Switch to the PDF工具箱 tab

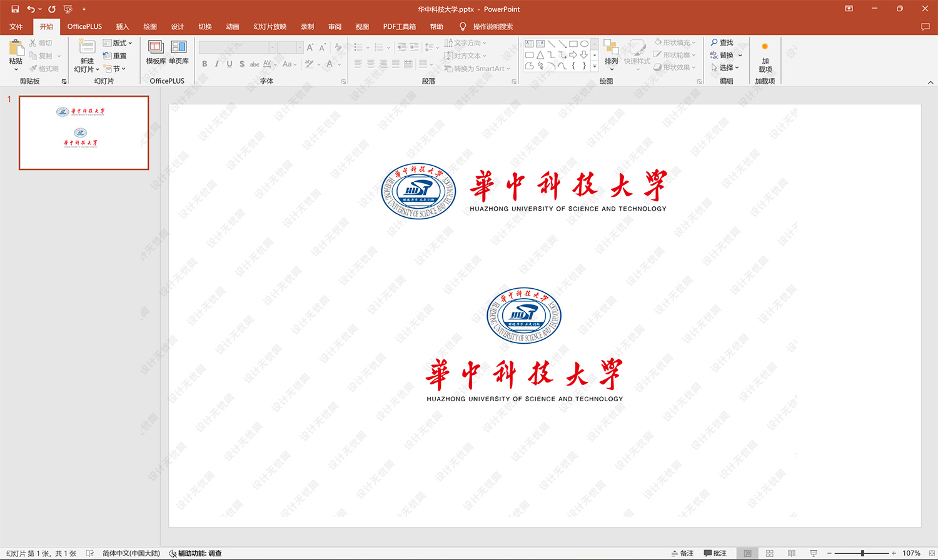(400, 27)
